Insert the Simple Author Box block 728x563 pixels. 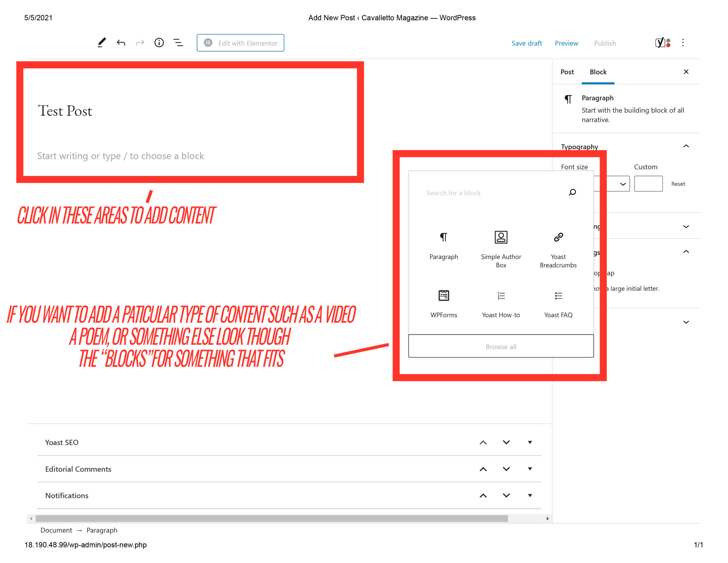(x=501, y=249)
